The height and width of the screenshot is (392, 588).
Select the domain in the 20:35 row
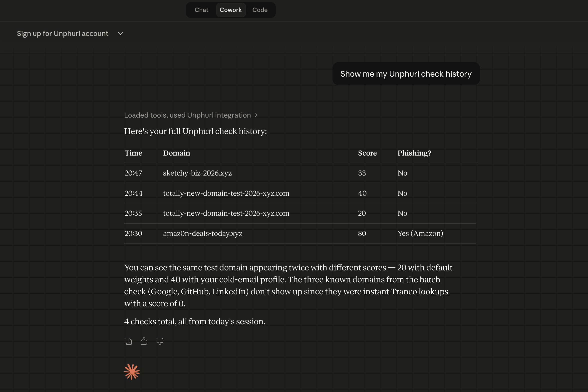point(226,213)
